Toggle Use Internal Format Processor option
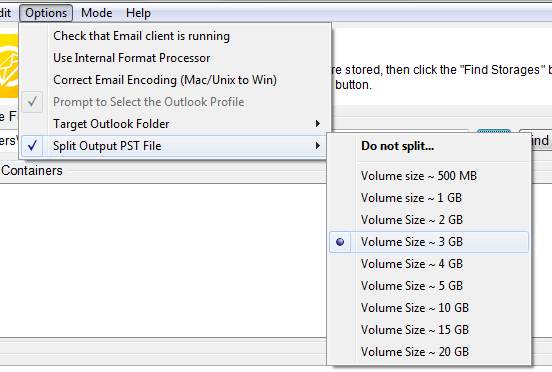This screenshot has height=372, width=552. tap(175, 58)
